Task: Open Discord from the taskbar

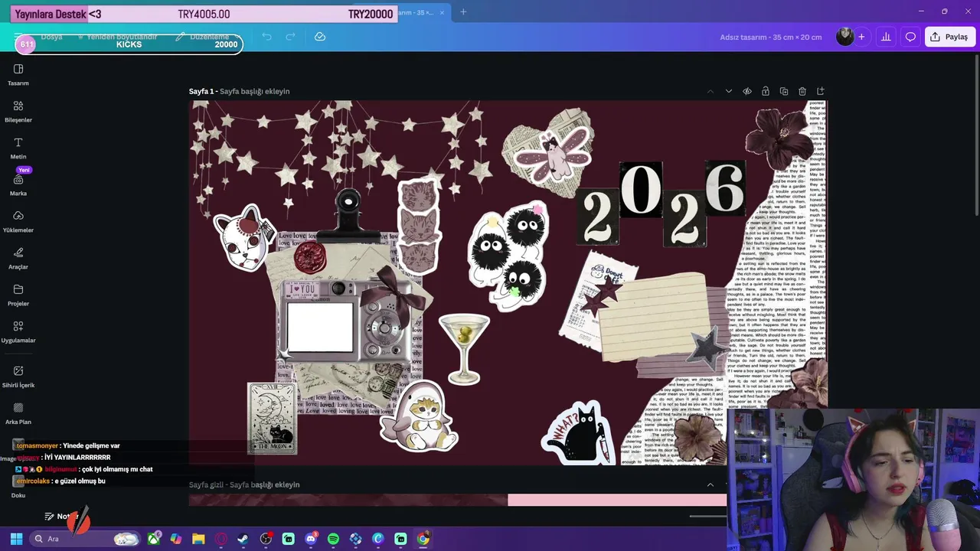Action: (311, 539)
